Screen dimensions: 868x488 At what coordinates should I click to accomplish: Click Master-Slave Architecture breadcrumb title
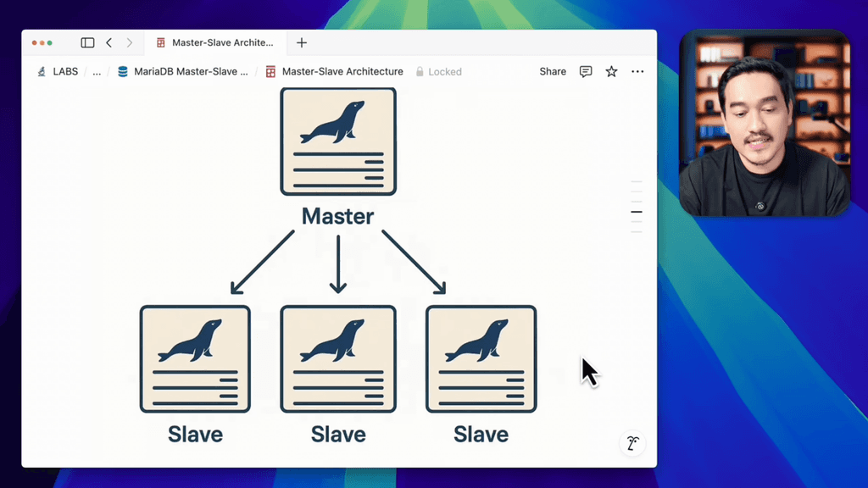[x=334, y=71]
